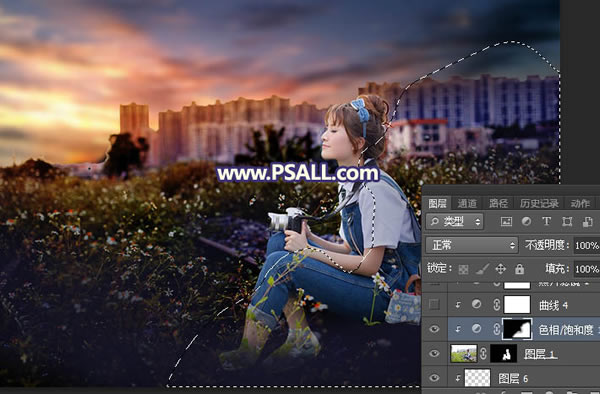This screenshot has width=600, height=394.
Task: Switch to the 历史记录 tab
Action: coord(539,204)
